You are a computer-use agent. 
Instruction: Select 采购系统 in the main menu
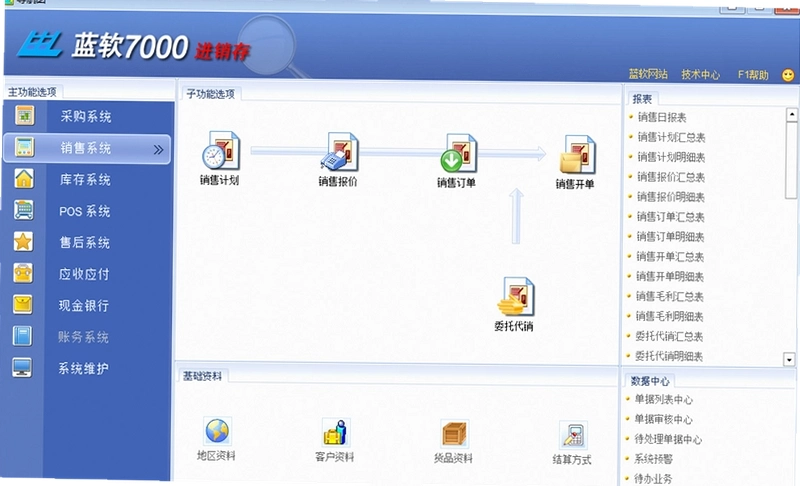pyautogui.click(x=86, y=117)
